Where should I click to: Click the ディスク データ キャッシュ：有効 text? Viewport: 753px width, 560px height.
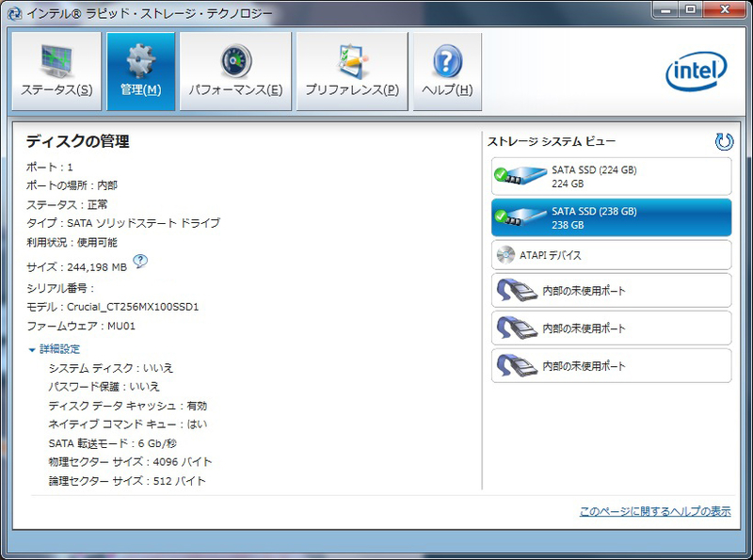click(128, 406)
